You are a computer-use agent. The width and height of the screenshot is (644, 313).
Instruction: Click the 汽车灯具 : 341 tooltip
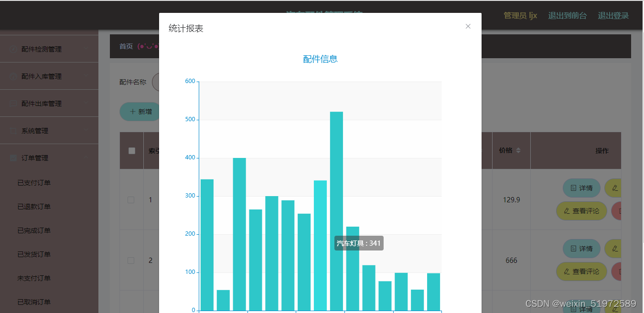coord(359,243)
